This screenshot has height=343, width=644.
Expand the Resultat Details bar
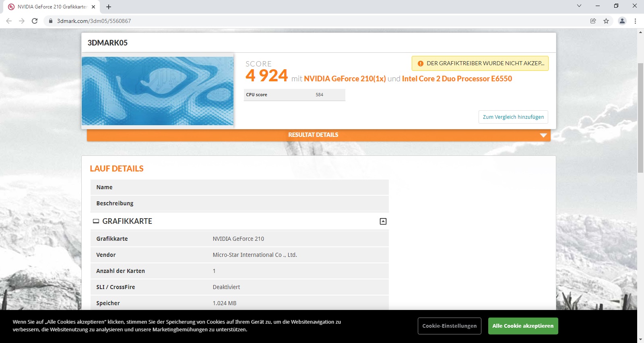(x=318, y=135)
